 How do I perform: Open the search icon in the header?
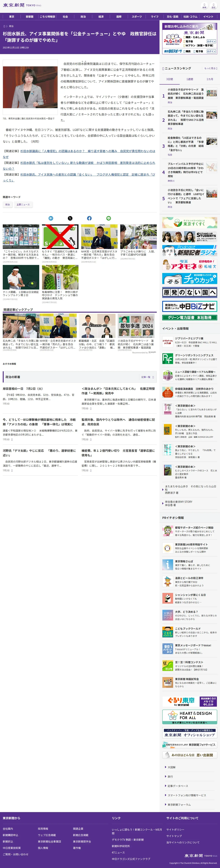204,5
